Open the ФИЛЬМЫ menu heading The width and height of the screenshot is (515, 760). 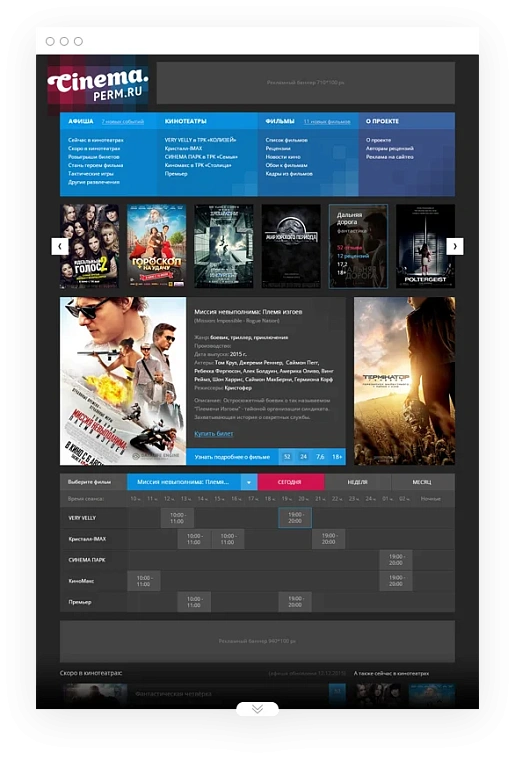280,121
